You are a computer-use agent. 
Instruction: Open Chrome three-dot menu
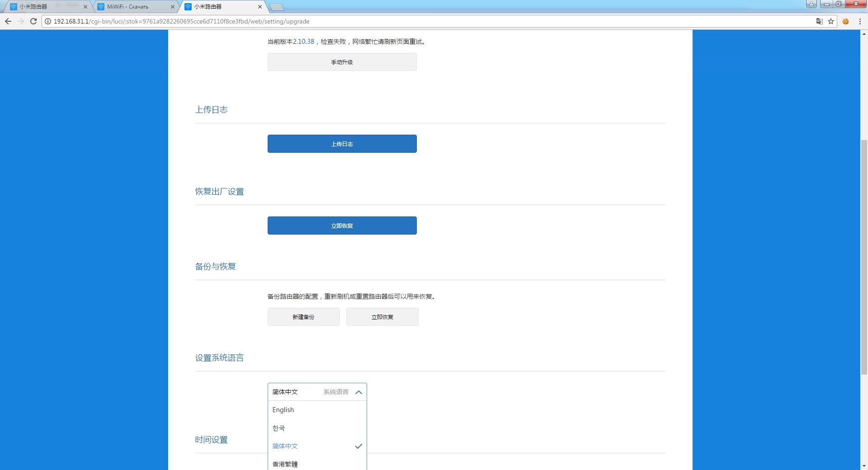(860, 21)
